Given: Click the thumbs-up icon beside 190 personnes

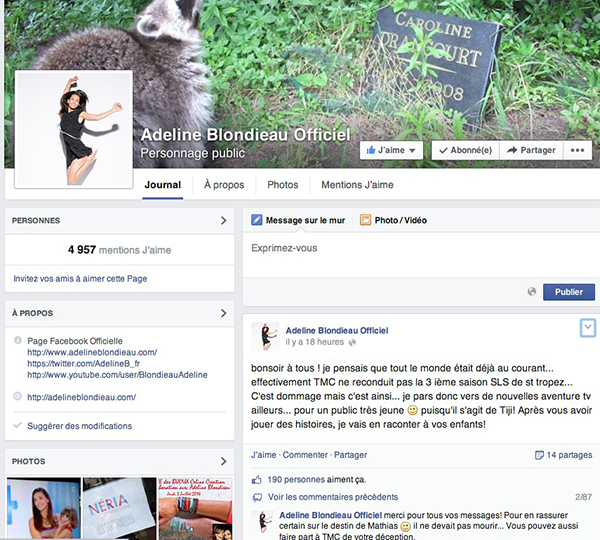Looking at the screenshot, I should click(257, 479).
